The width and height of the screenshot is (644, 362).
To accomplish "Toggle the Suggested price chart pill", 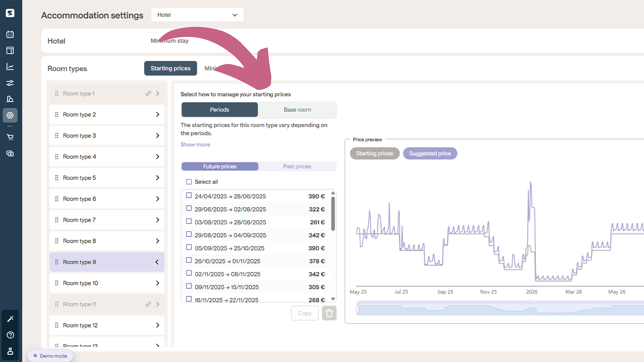I will point(430,154).
